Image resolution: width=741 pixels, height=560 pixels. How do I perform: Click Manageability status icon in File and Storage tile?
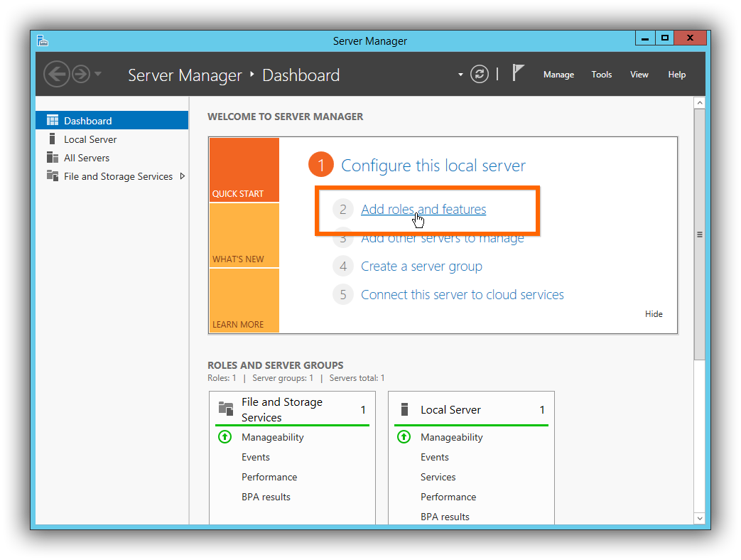225,436
